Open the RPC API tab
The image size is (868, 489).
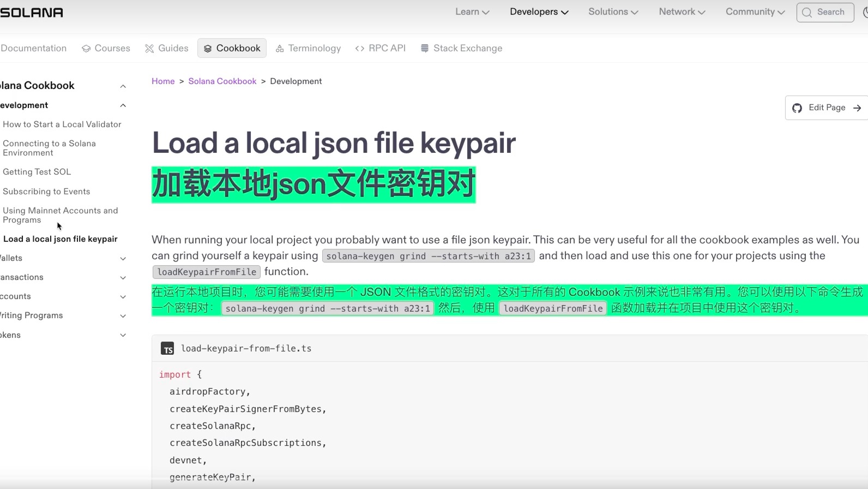coord(381,48)
